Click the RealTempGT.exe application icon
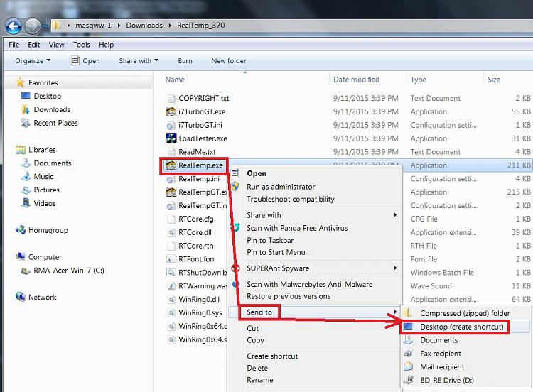Screen dimensions: 533x392 [x=171, y=192]
